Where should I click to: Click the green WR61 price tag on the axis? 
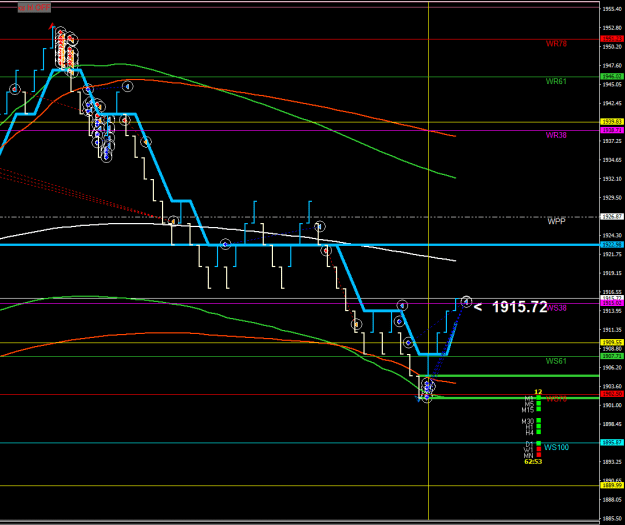[x=612, y=77]
